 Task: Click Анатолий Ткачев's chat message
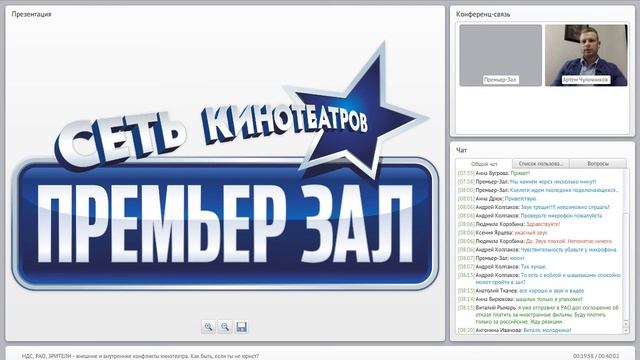pos(551,291)
